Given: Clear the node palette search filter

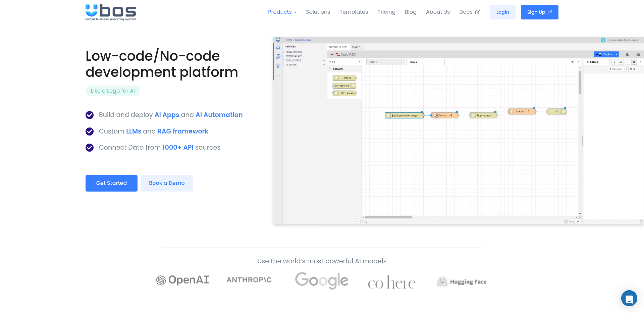Looking at the screenshot, I should [x=359, y=62].
